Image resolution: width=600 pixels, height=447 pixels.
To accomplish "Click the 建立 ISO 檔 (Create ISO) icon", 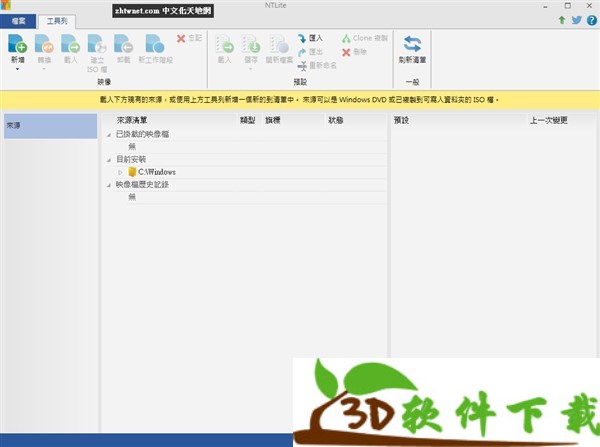I will (97, 43).
